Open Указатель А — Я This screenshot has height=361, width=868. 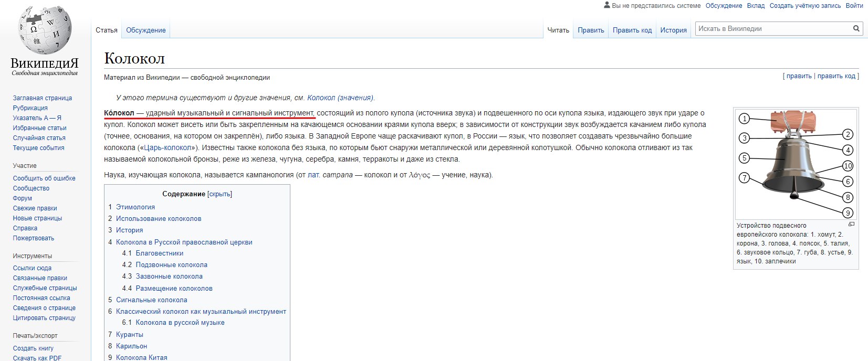37,118
